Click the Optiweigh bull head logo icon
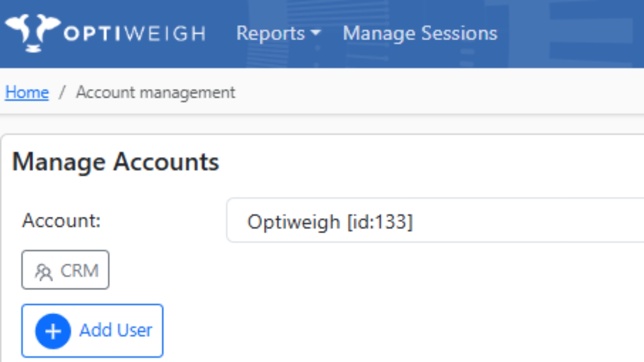 coord(33,33)
